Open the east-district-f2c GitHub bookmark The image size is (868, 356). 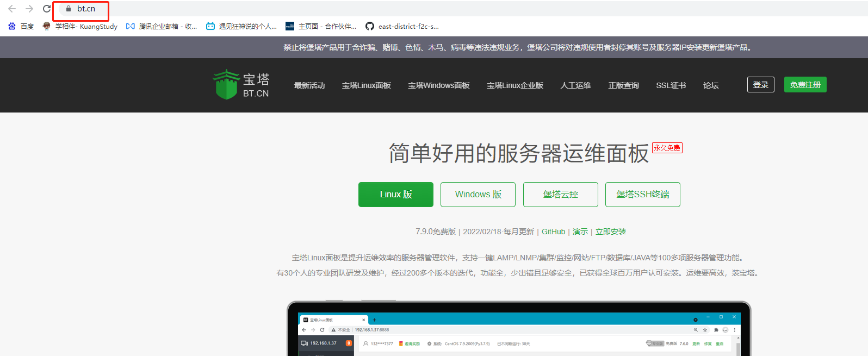(x=402, y=26)
